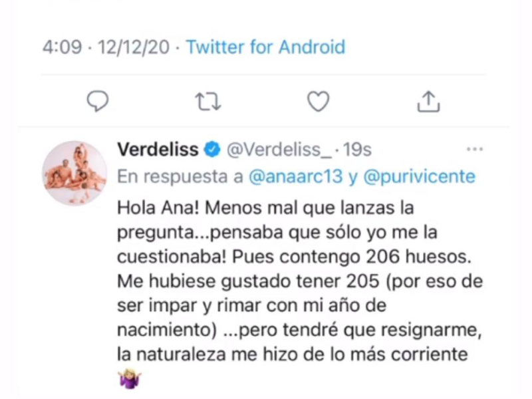
Task: Open the three-dot more options menu
Action: 475,148
